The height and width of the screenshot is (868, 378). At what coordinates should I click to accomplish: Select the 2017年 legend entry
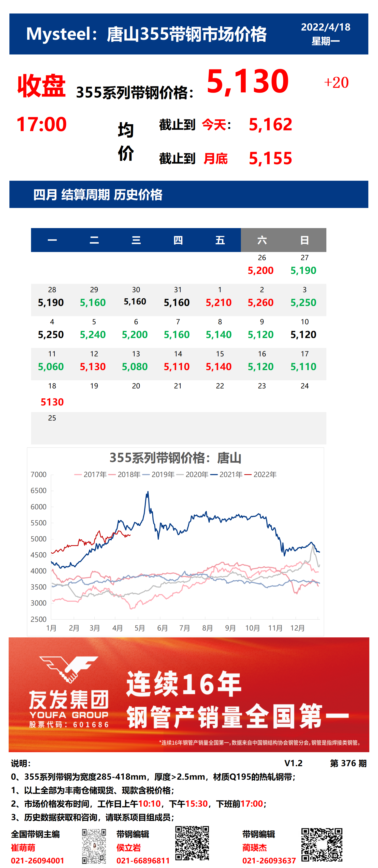tap(91, 474)
